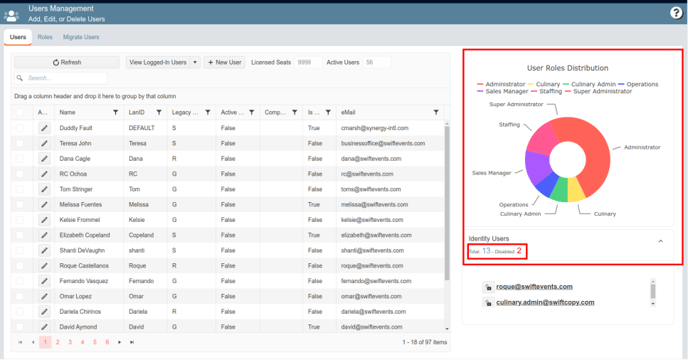Image resolution: width=688 pixels, height=360 pixels.
Task: Open the help question mark icon
Action: pyautogui.click(x=676, y=13)
